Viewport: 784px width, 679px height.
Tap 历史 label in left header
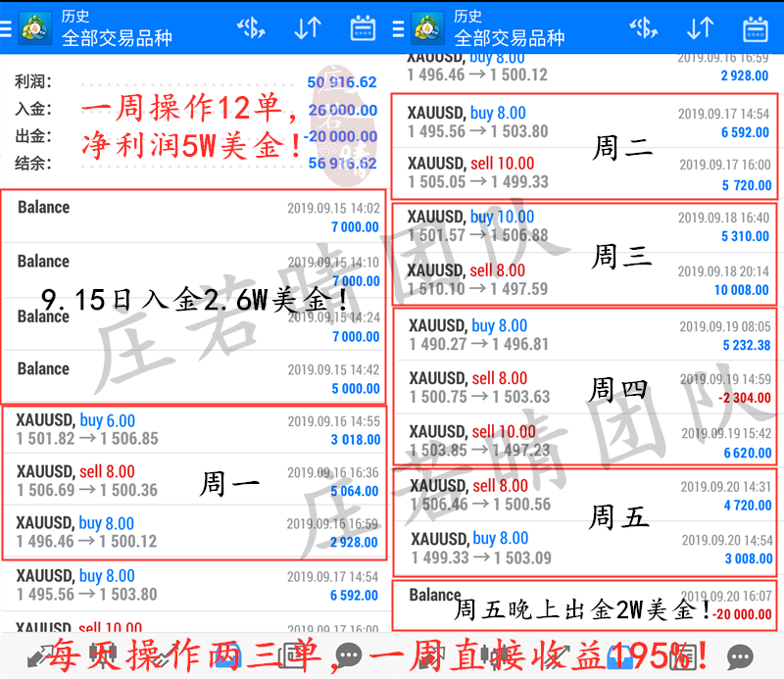point(75,16)
